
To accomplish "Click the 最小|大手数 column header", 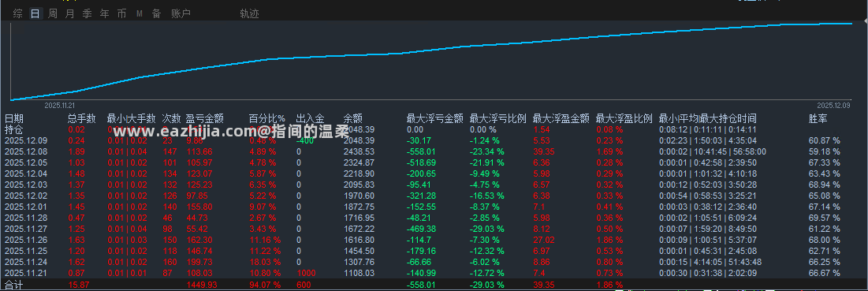I will pos(131,118).
